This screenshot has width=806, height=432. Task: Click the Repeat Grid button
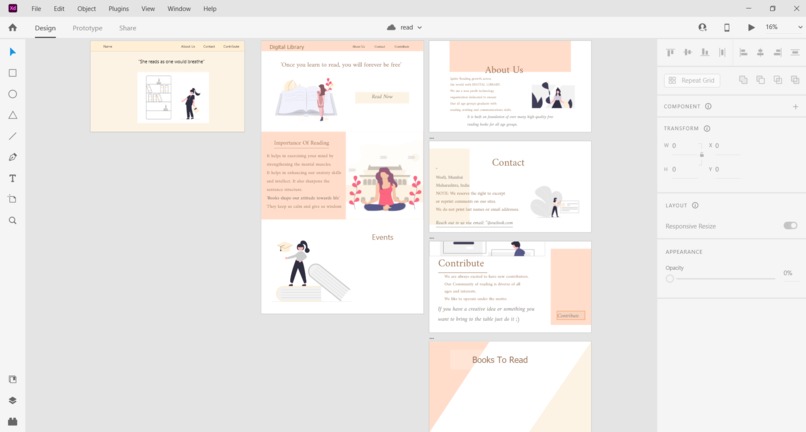692,80
